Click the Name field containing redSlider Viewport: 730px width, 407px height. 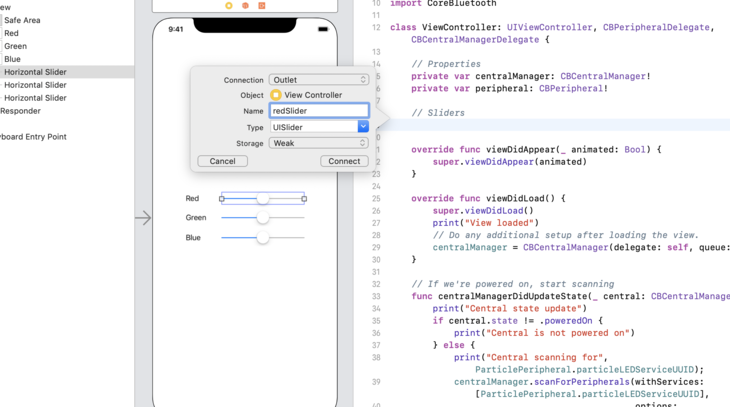click(x=319, y=111)
